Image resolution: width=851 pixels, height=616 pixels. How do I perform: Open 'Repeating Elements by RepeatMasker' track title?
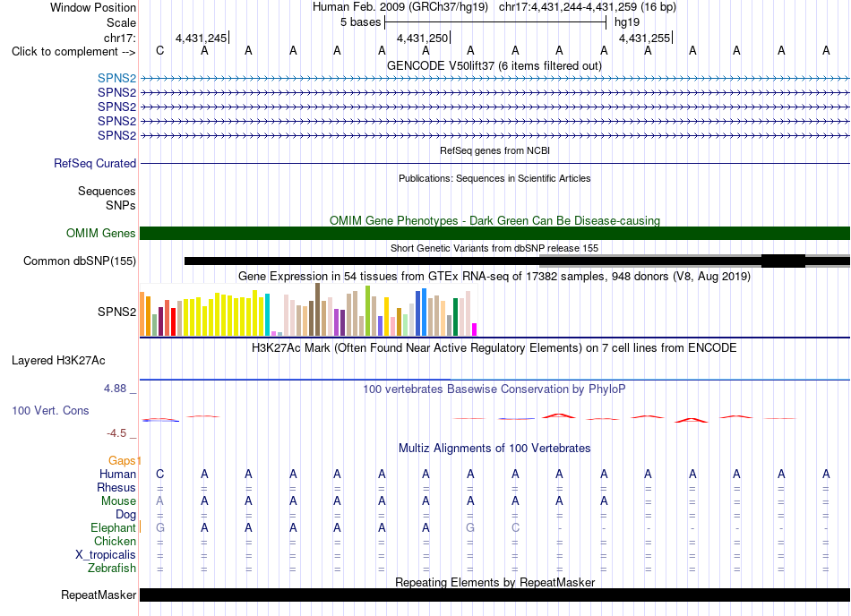494,582
